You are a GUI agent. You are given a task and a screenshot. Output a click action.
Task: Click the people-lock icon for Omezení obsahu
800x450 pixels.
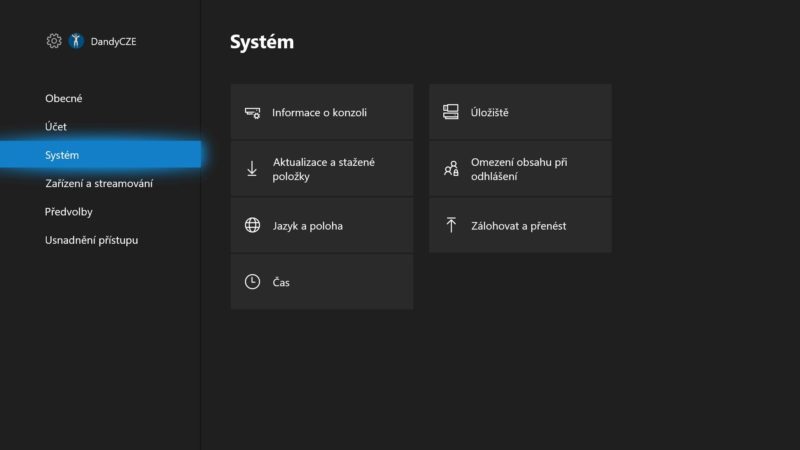(451, 168)
